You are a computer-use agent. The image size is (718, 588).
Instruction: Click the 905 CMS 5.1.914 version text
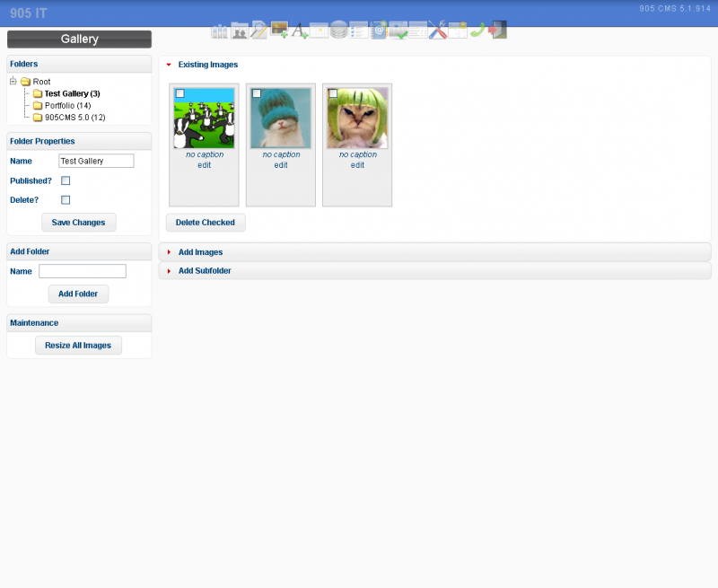click(675, 9)
